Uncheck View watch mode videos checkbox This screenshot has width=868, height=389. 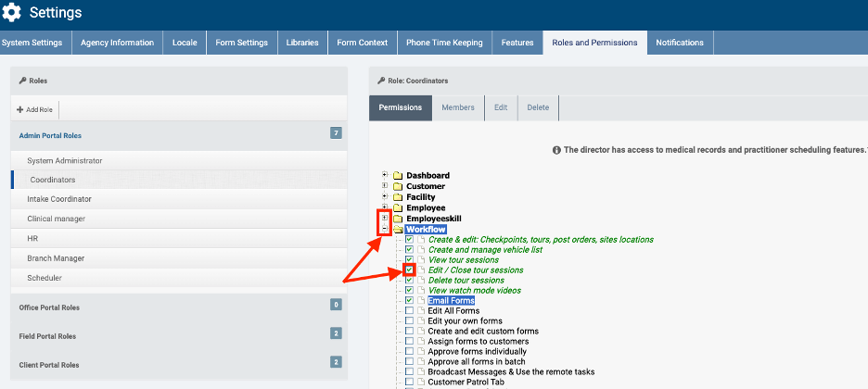coord(409,290)
